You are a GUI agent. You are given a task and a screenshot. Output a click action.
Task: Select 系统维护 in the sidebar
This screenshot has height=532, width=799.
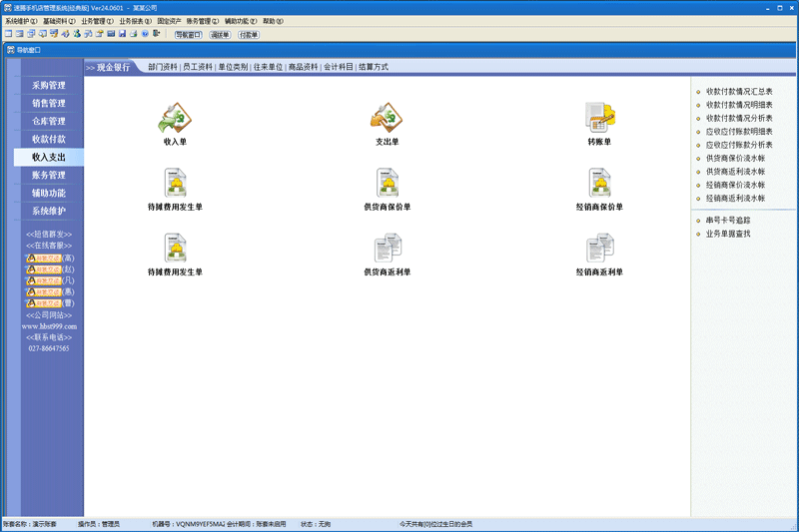(49, 211)
